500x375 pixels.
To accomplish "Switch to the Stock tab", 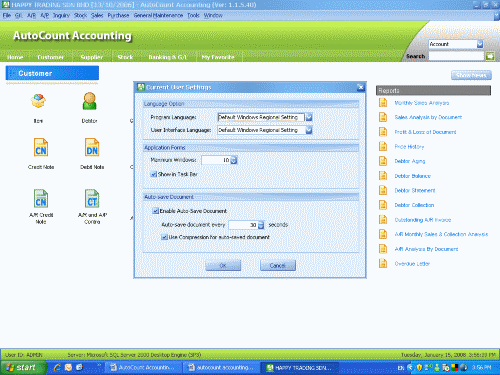I will (x=125, y=57).
